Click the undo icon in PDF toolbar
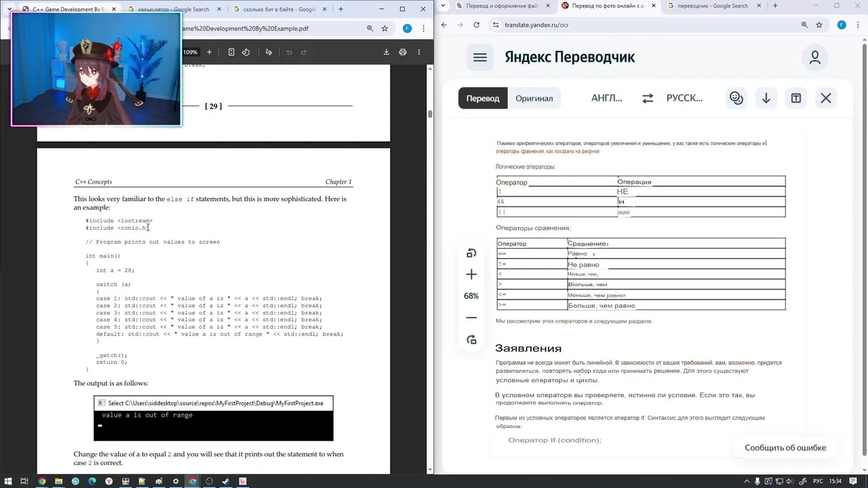Screen dimensions: 868x488 tap(290, 52)
